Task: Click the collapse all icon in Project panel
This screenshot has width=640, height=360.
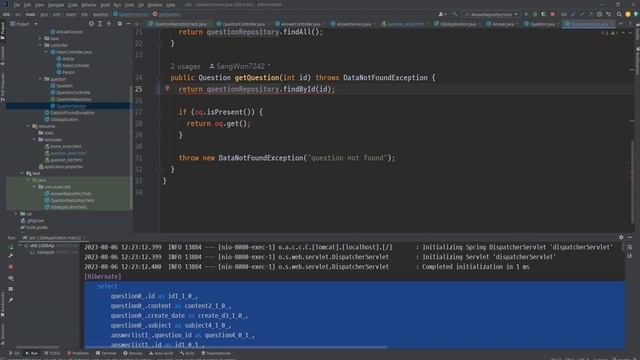Action: [109, 24]
